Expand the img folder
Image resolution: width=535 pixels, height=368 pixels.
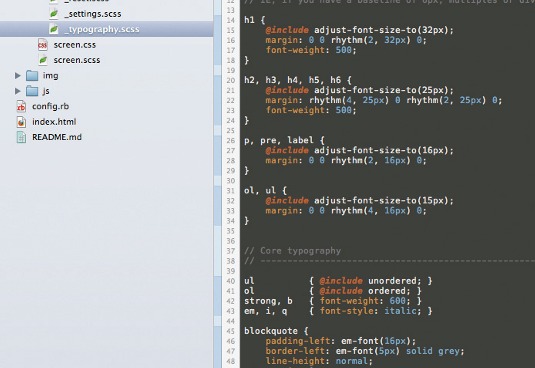(x=18, y=75)
